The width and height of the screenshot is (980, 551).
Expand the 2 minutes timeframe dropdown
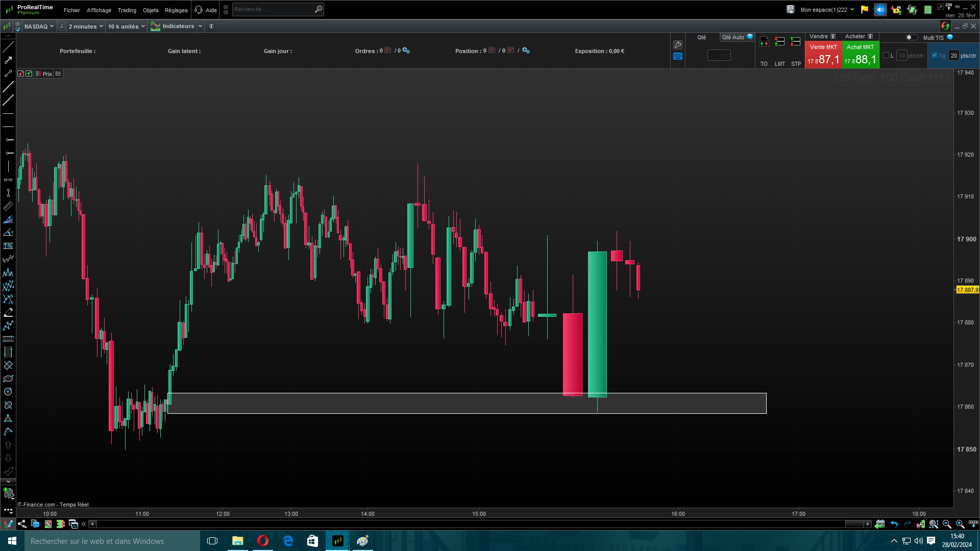coord(85,27)
